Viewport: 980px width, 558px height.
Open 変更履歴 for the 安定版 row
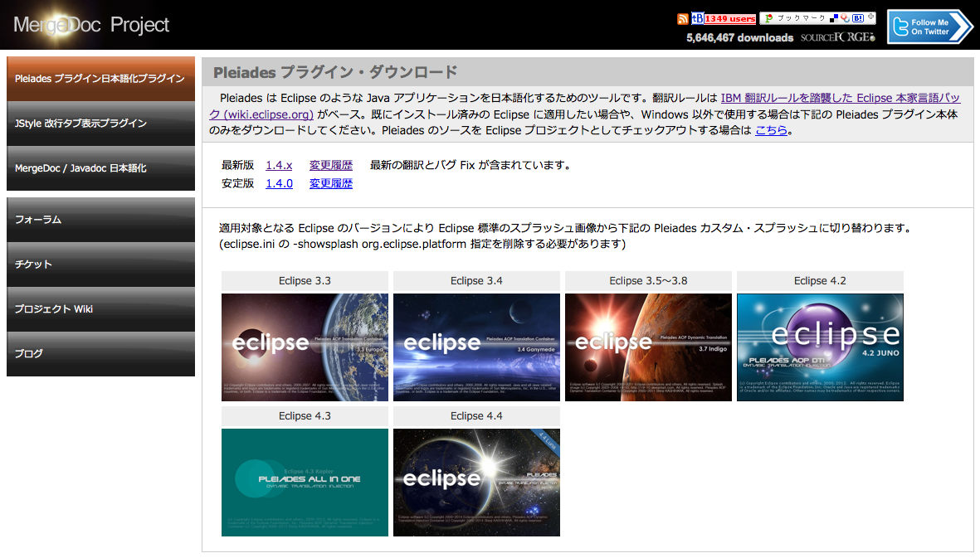coord(330,183)
